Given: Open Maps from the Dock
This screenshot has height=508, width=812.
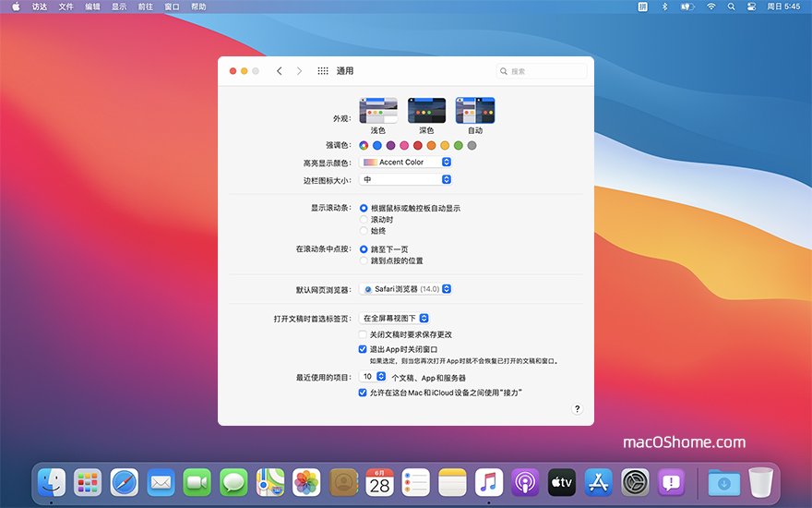Looking at the screenshot, I should point(270,482).
